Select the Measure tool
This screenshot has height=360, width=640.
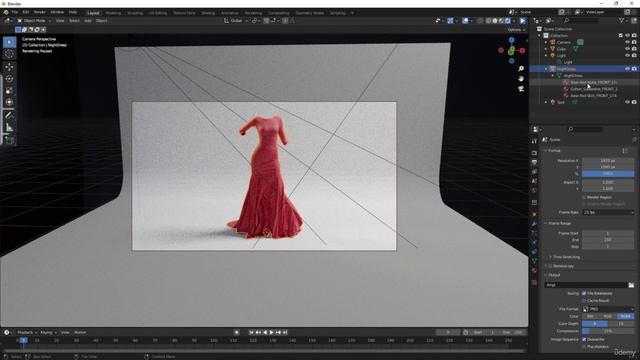(x=9, y=128)
